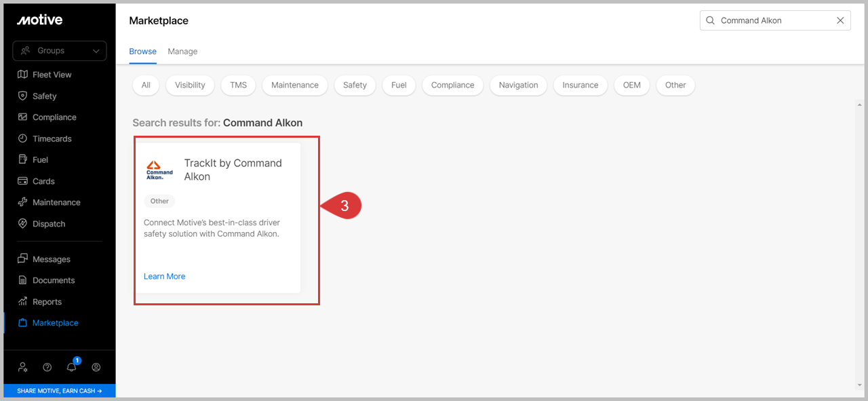Click the scrollbar down arrow
Screen dimensions: 868x401
pos(859,386)
